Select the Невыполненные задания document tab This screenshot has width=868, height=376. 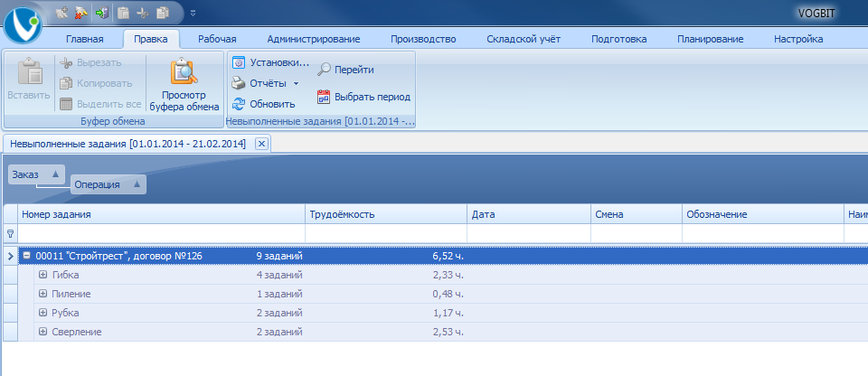point(127,144)
